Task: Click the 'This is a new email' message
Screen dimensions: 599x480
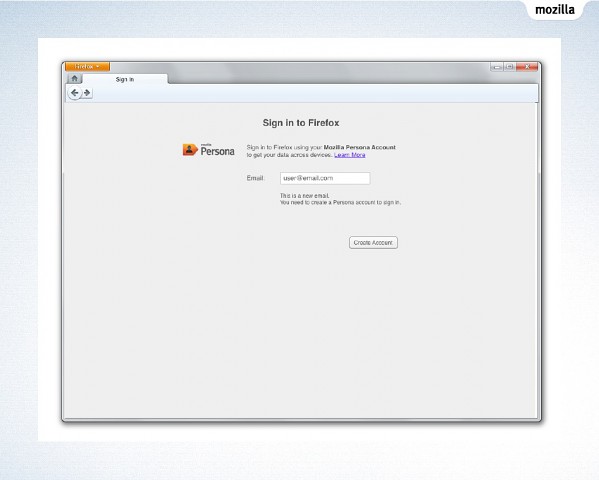Action: (x=304, y=196)
